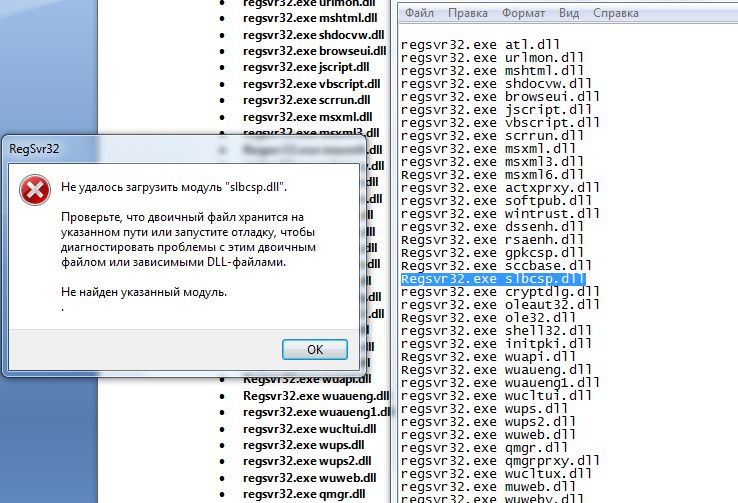Click bullet item regsvr32.exe msxml.dll in document
738x503 pixels.
click(x=307, y=117)
